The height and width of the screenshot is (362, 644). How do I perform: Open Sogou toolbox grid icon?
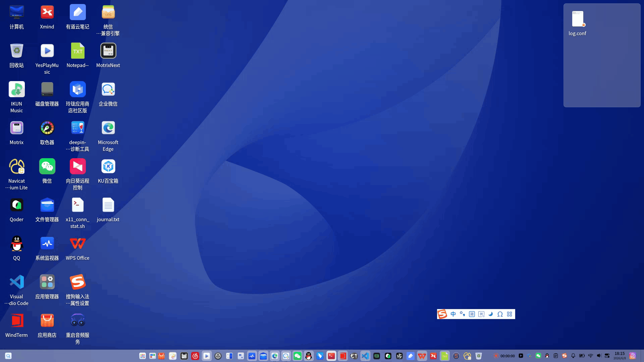pyautogui.click(x=509, y=314)
